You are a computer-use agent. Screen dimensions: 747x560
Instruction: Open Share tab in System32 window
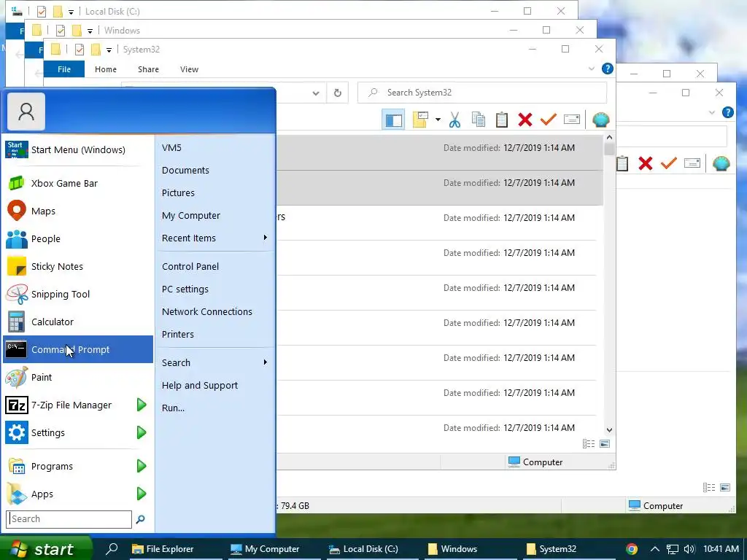[x=148, y=69]
